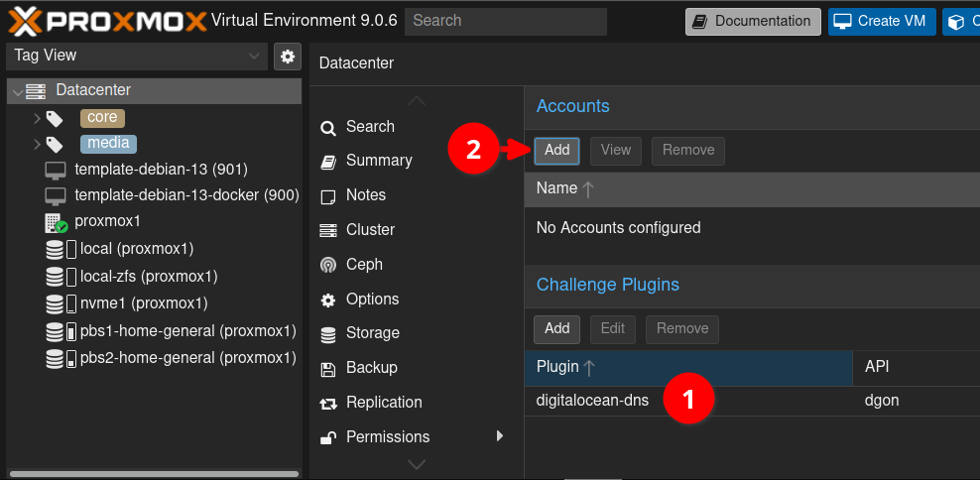Image resolution: width=980 pixels, height=480 pixels.
Task: Expand the media tag group
Action: click(38, 145)
